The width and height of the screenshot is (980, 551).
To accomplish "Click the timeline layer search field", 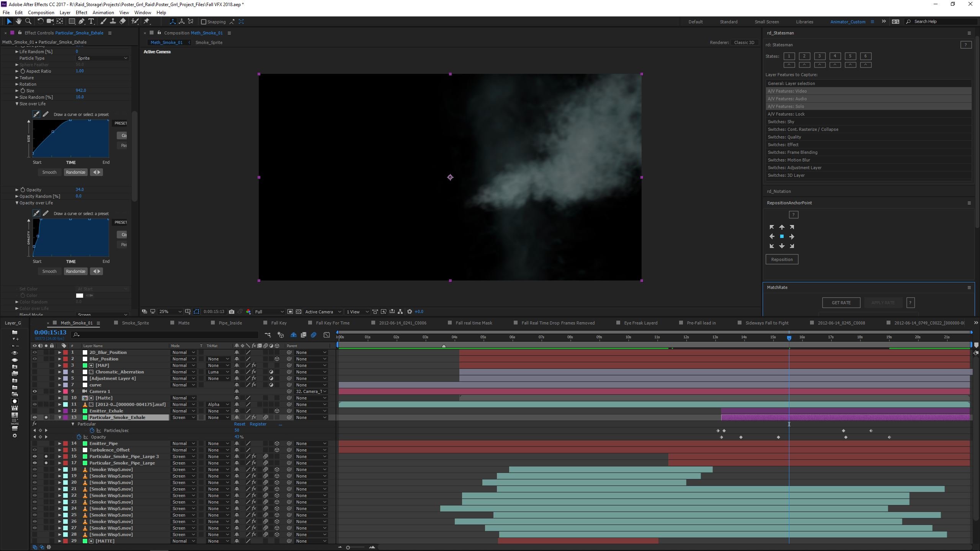I will tap(166, 335).
